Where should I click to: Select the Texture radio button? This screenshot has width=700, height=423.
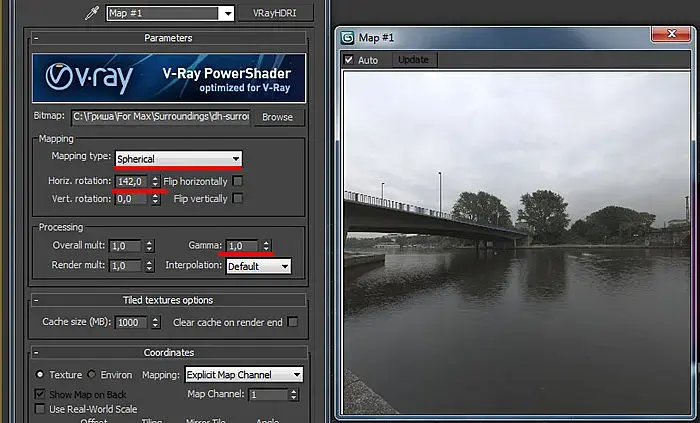pos(40,374)
